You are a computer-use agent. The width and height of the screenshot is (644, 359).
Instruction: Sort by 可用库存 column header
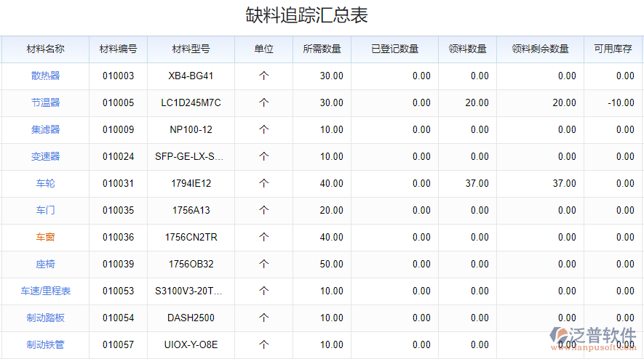coord(613,49)
